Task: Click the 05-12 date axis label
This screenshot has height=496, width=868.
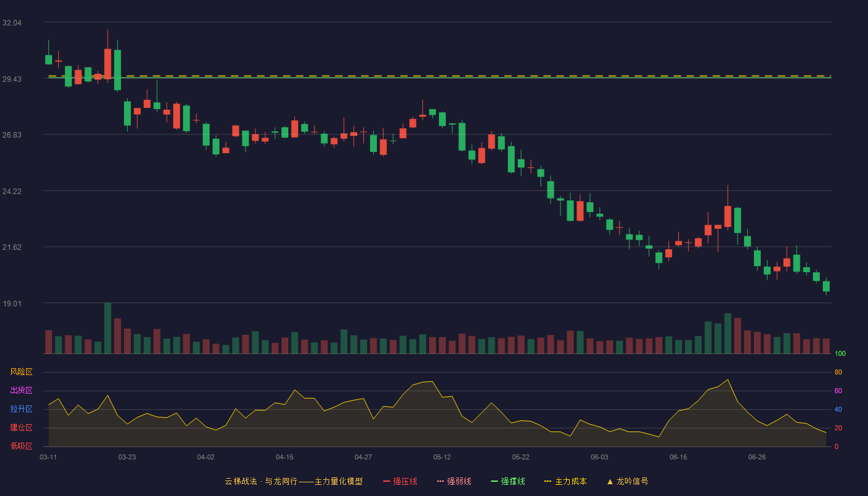Action: tap(442, 457)
